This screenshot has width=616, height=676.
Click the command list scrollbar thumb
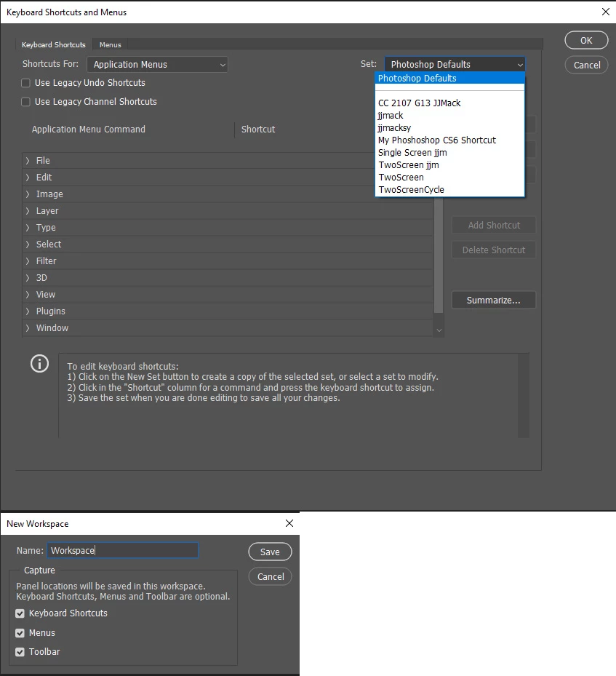439,255
